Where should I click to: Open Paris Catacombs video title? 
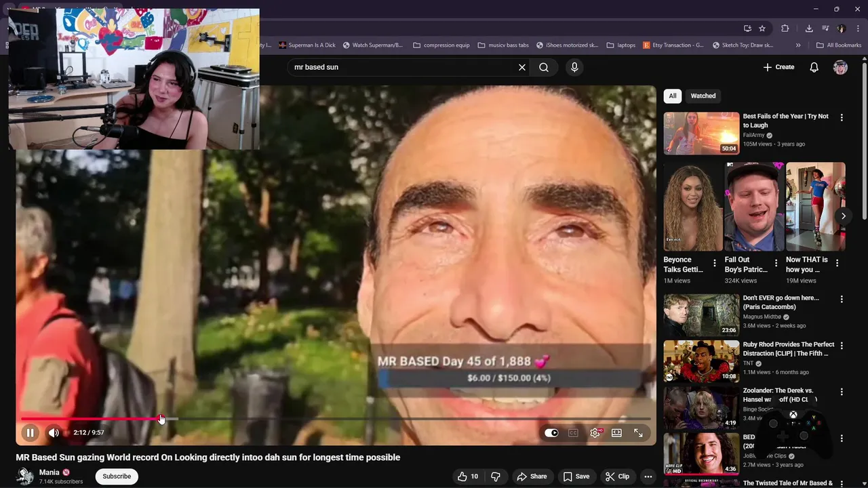point(781,302)
